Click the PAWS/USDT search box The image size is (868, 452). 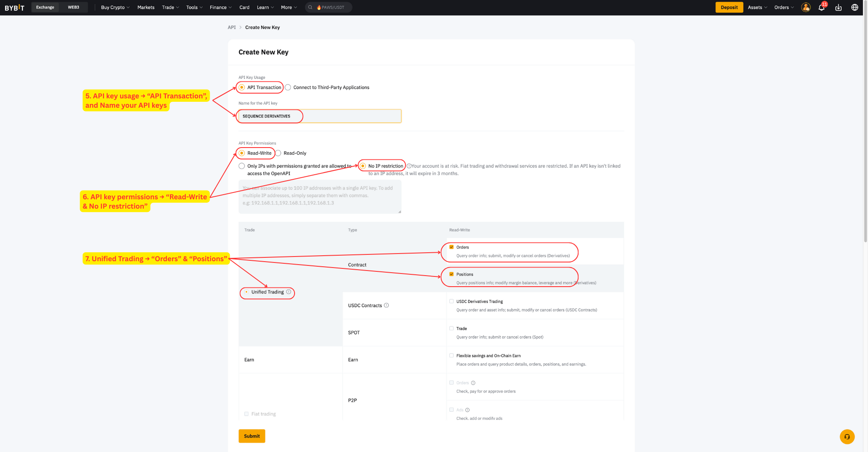[x=328, y=7]
